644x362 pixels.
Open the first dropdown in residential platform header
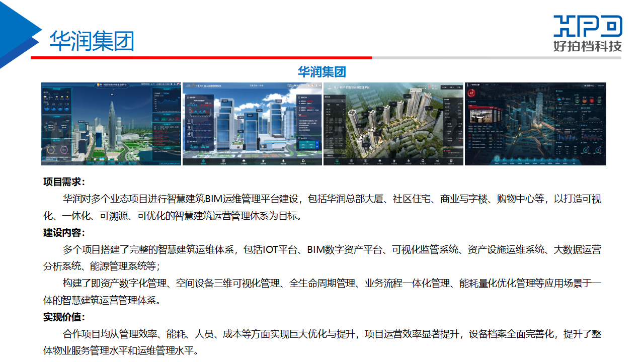pos(443,87)
